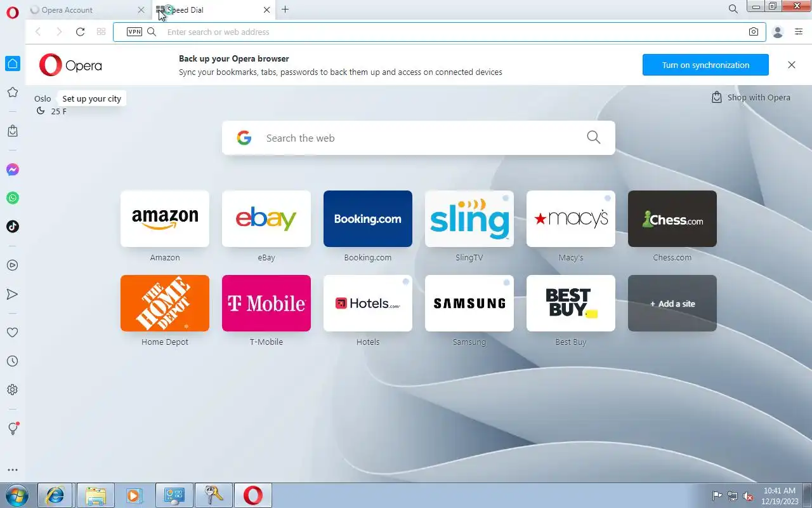Go forward with the forward arrow
812x508 pixels.
(59, 32)
